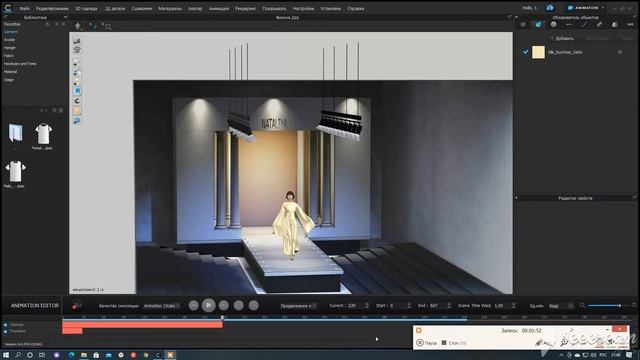Open the Hardware and Trims folder

20,64
